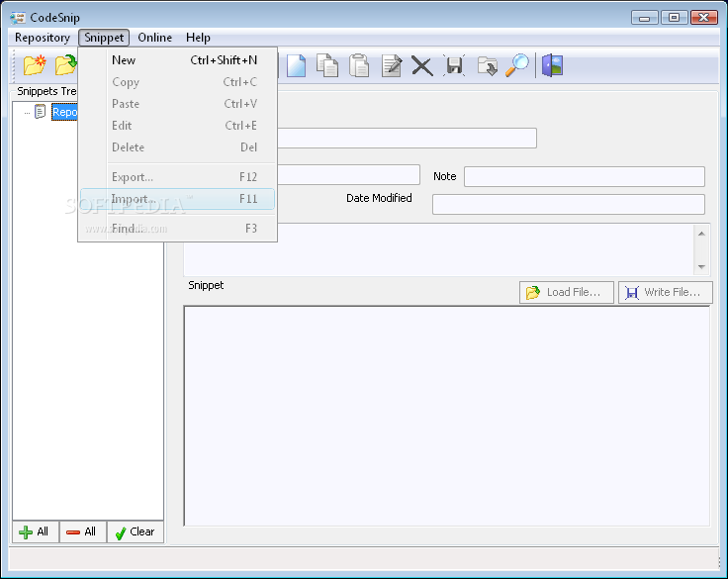Click the paste snippet clipboard icon
The height and width of the screenshot is (579, 728).
(x=359, y=65)
